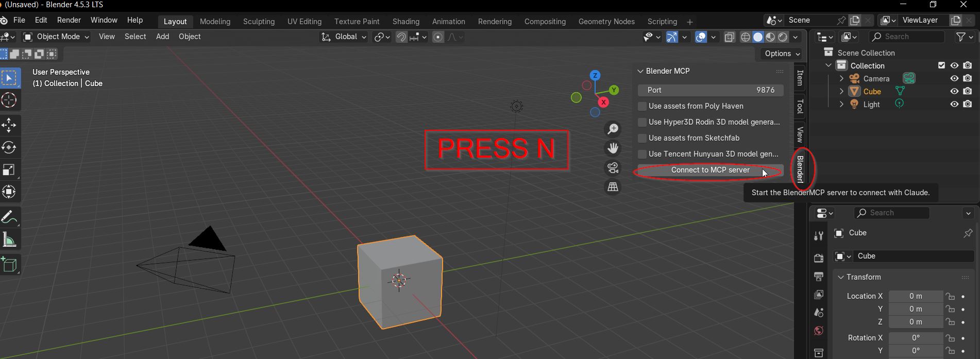
Task: Open the File menu
Action: 19,20
